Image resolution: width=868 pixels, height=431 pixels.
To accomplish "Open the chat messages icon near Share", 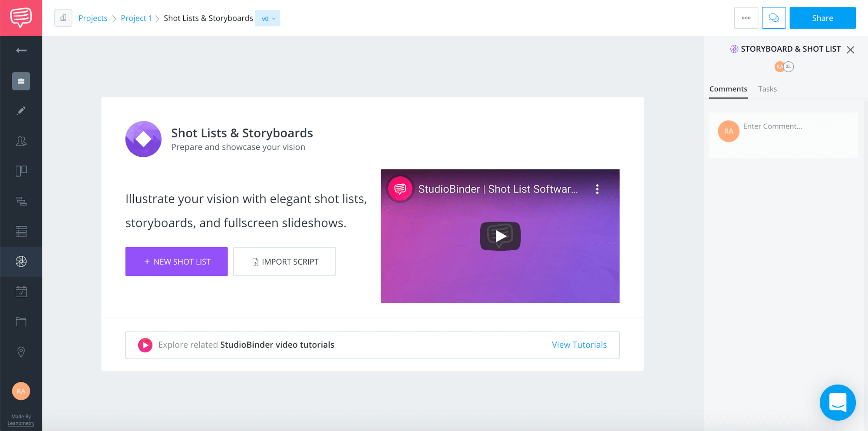I will coord(774,18).
